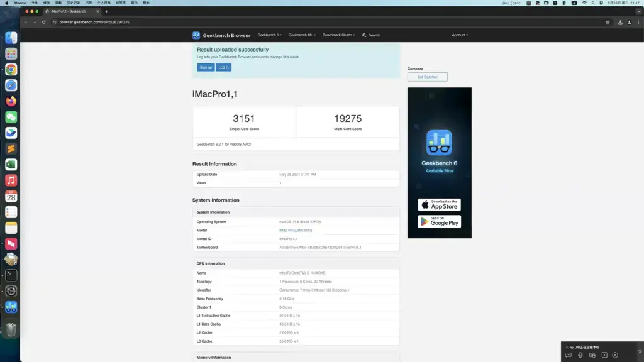Open the Chrome menu in menu bar
Screen dimensions: 644x362
(19, 3)
